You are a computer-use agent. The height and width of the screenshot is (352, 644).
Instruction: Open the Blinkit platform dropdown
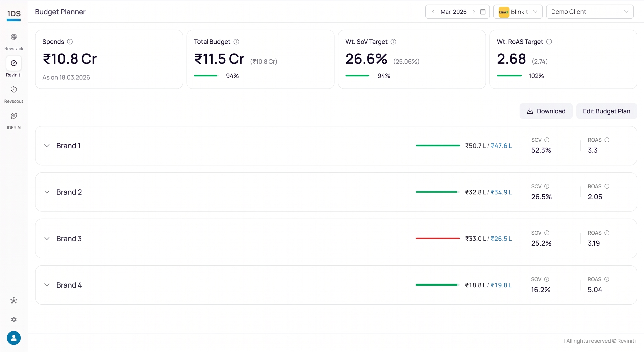pos(518,12)
